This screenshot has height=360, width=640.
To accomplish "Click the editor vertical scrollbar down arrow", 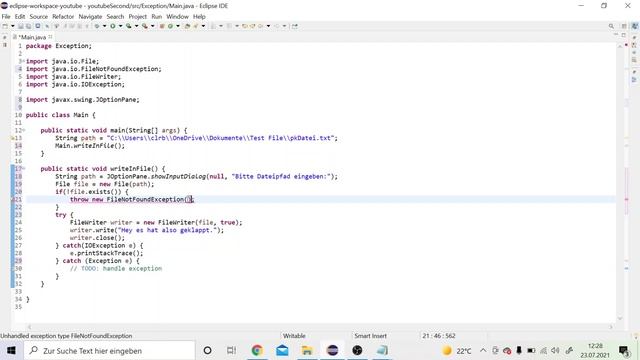I will click(x=620, y=319).
